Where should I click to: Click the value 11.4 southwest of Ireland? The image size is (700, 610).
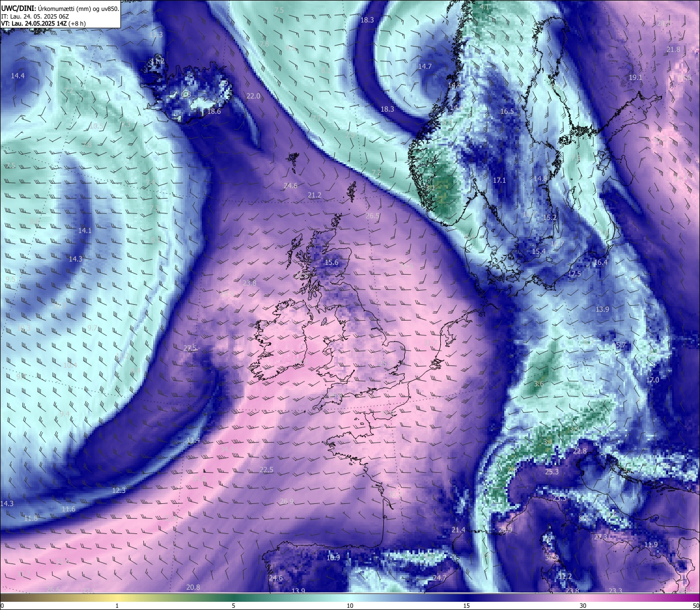(x=193, y=440)
